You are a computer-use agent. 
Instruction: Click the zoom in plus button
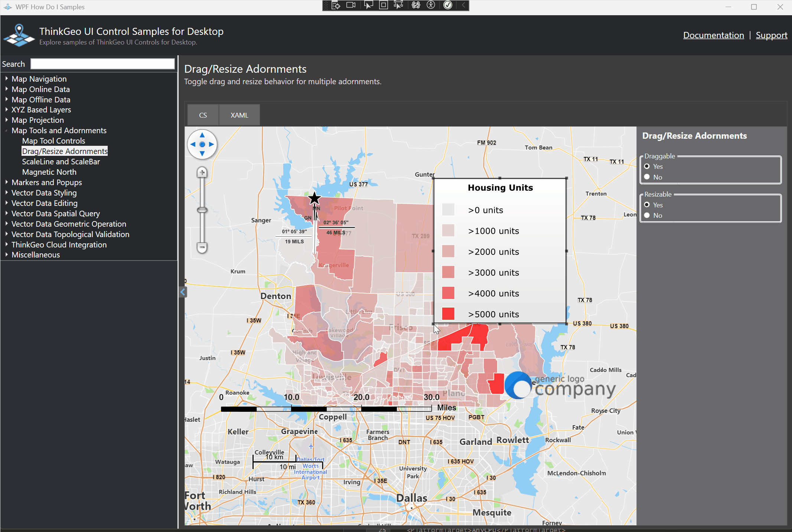pyautogui.click(x=202, y=172)
